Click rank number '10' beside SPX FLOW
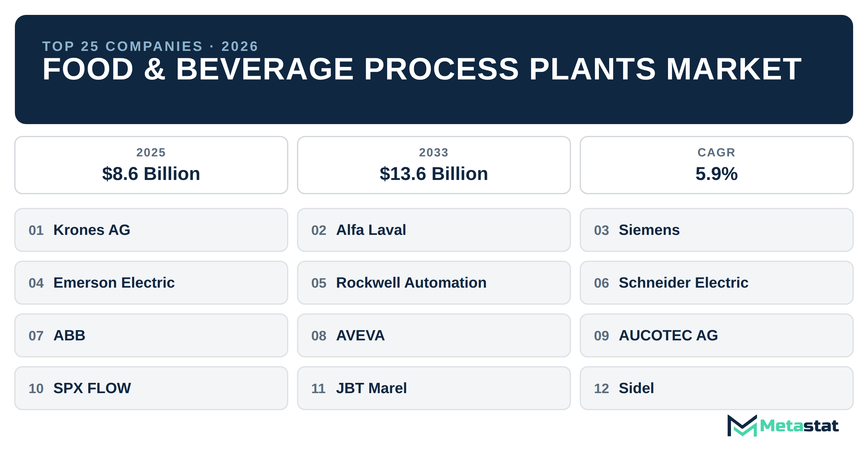 pos(36,388)
